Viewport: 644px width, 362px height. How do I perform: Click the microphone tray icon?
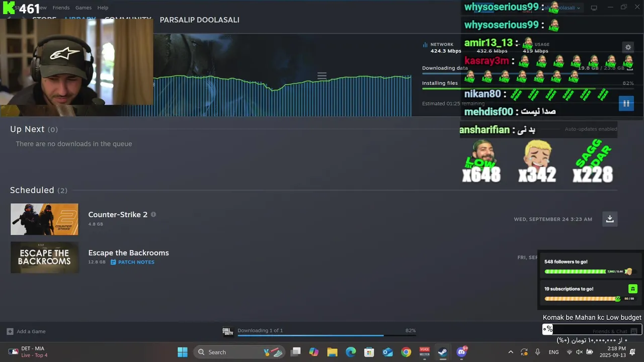[538, 352]
